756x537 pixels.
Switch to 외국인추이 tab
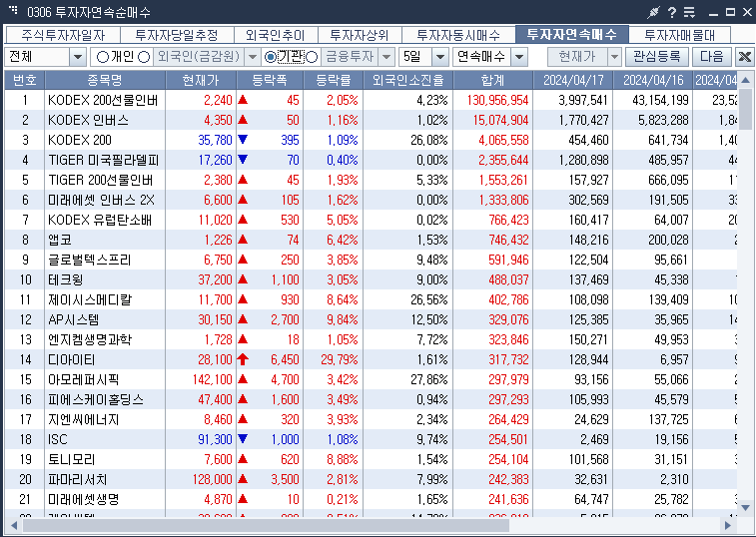click(276, 35)
